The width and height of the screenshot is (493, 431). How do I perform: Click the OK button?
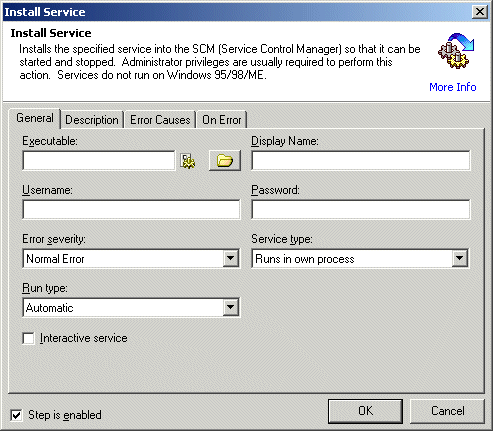pos(365,411)
